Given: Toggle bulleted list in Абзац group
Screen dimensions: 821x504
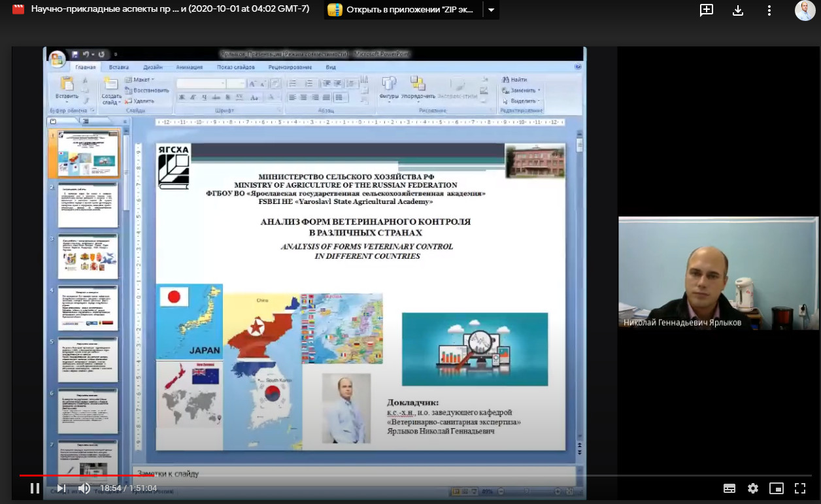Looking at the screenshot, I should 293,83.
